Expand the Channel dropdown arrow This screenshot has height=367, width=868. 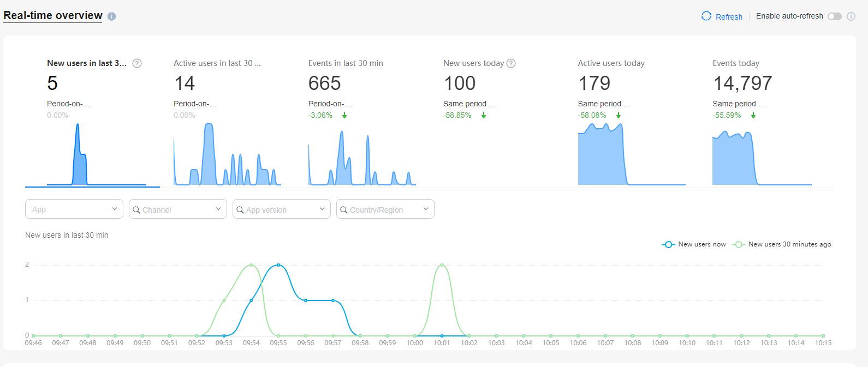click(218, 209)
